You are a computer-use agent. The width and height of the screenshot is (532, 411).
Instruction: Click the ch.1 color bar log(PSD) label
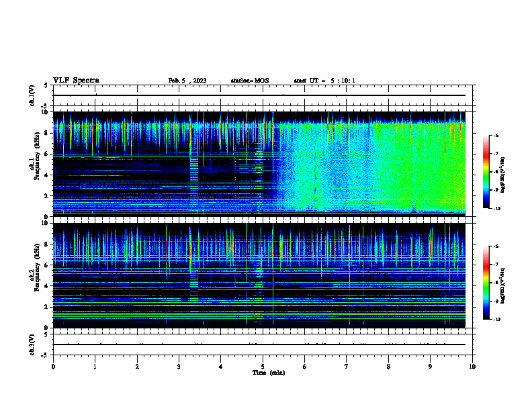[503, 175]
